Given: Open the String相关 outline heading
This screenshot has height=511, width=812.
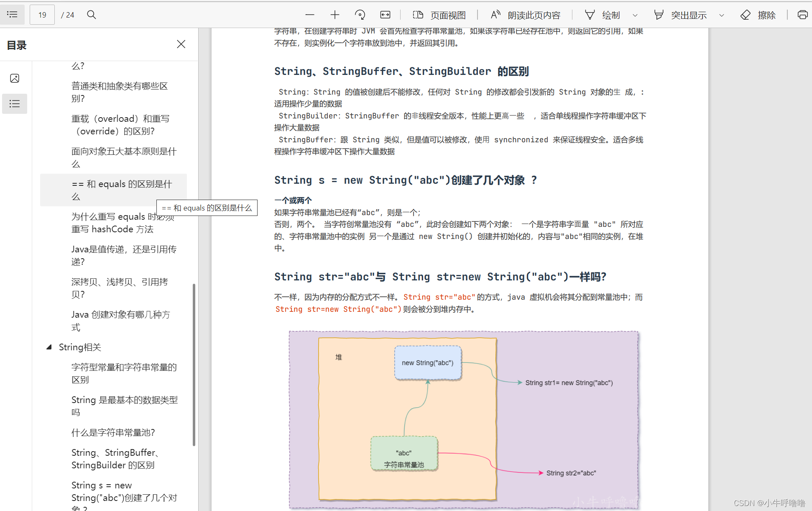Looking at the screenshot, I should pos(80,347).
